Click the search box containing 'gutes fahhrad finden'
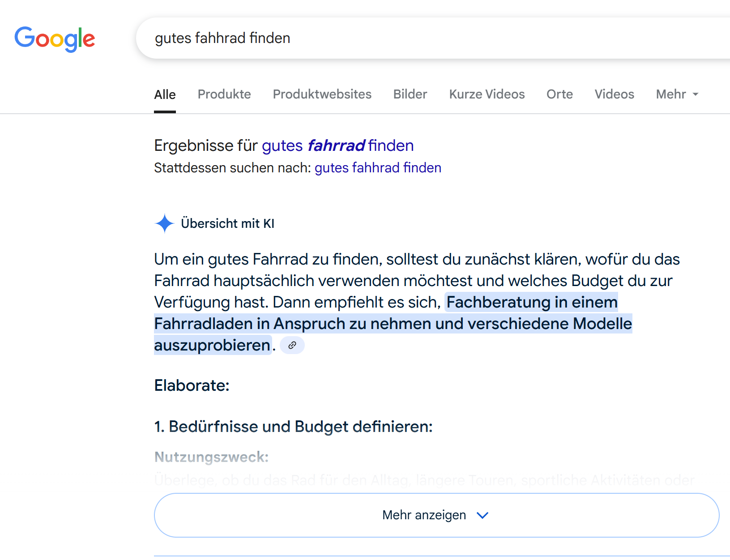730x560 pixels. pos(433,38)
